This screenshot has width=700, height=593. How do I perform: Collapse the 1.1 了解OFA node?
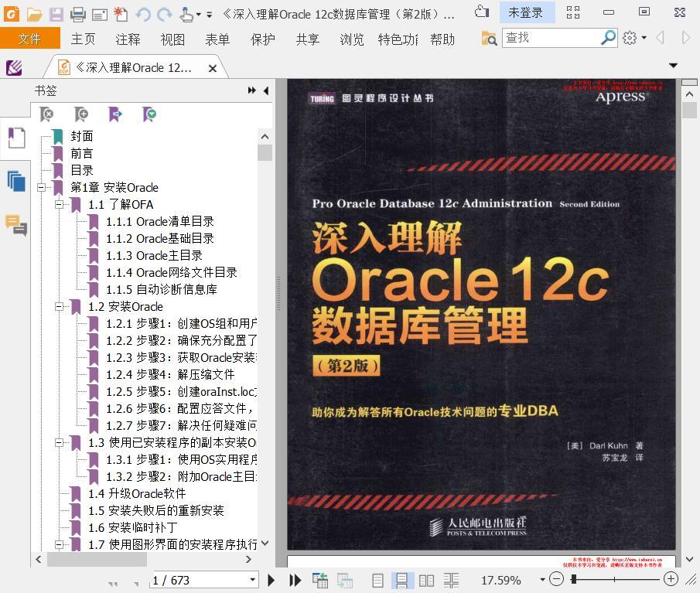(60, 204)
